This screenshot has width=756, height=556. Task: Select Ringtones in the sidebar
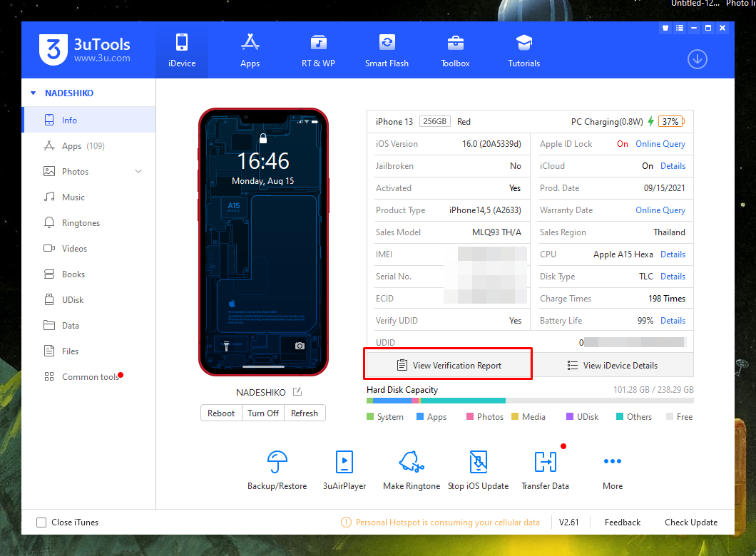coord(81,223)
